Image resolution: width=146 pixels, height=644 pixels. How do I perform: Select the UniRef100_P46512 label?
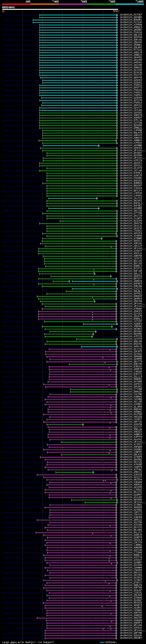(x=131, y=85)
